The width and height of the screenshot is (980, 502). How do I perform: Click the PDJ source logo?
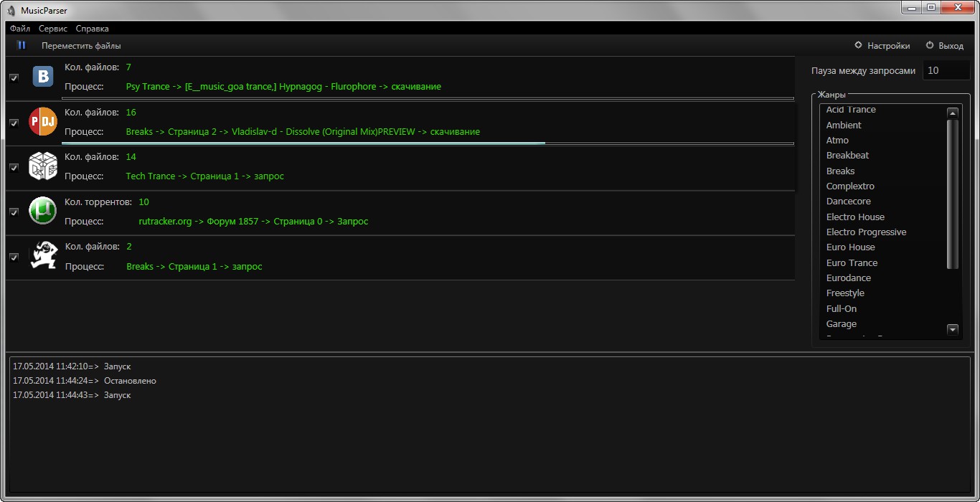coord(43,121)
